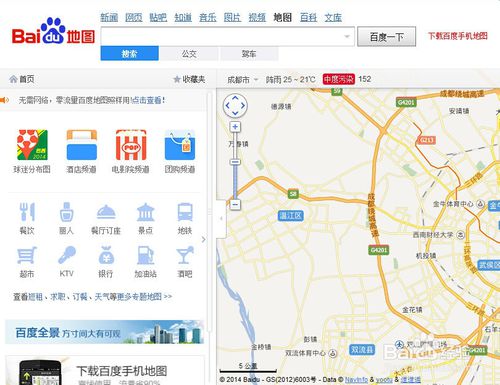Screen dimensions: 500x385
Task: Show next page of category icons arrow
Action: tap(204, 239)
